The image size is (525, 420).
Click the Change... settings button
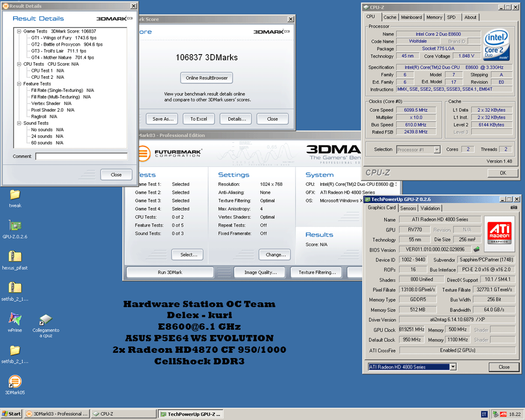(276, 255)
